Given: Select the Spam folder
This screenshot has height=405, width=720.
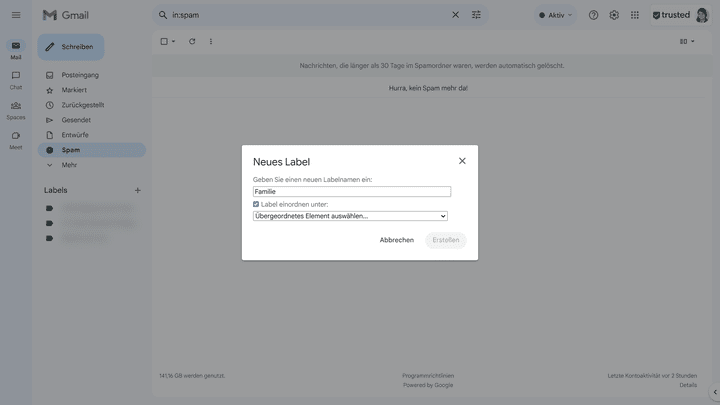Looking at the screenshot, I should 91,150.
